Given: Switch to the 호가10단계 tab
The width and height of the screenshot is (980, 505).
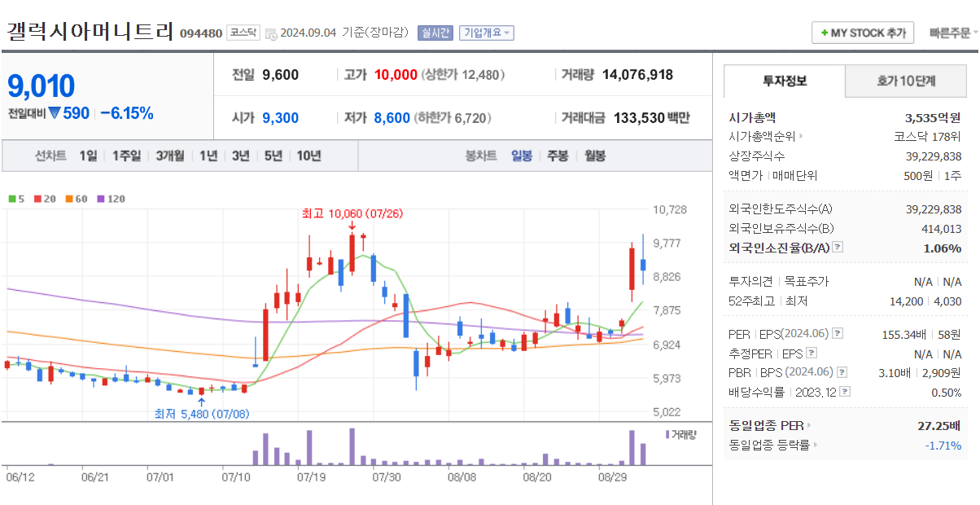Looking at the screenshot, I should [x=906, y=81].
